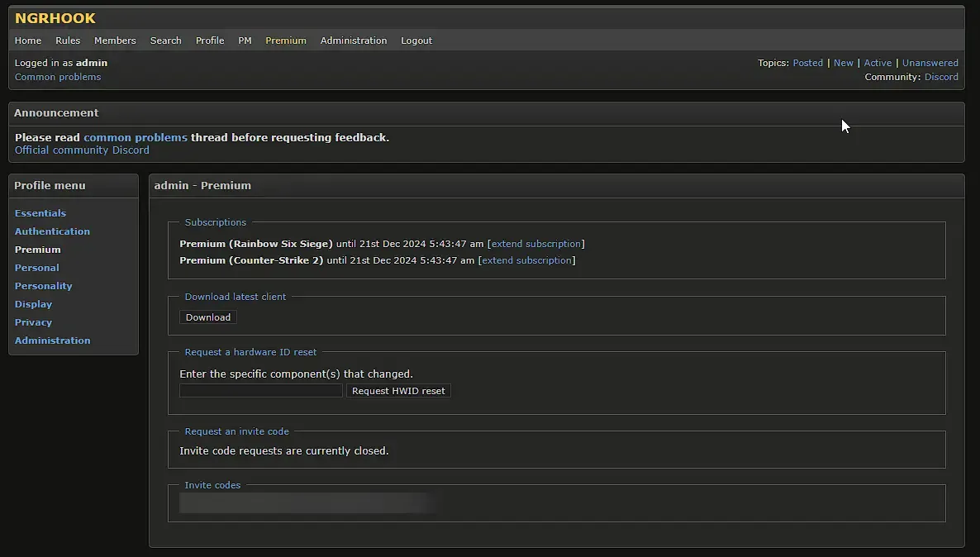Open the Official community Discord link

coord(82,150)
